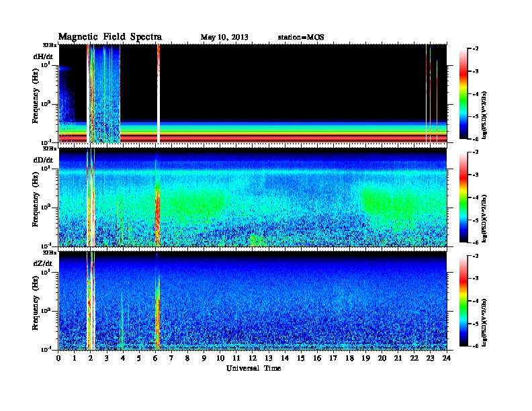Click the hour "15" tick label on the time axis

[x=301, y=358]
